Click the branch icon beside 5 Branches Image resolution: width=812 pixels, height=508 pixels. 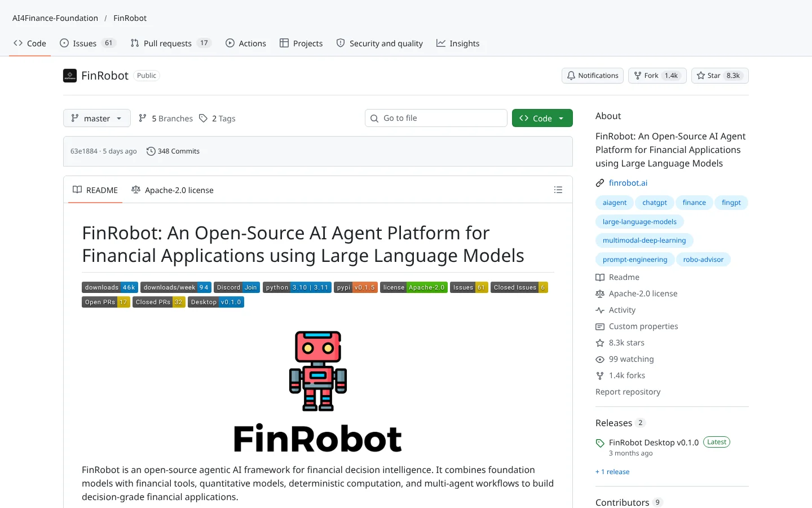click(x=143, y=119)
